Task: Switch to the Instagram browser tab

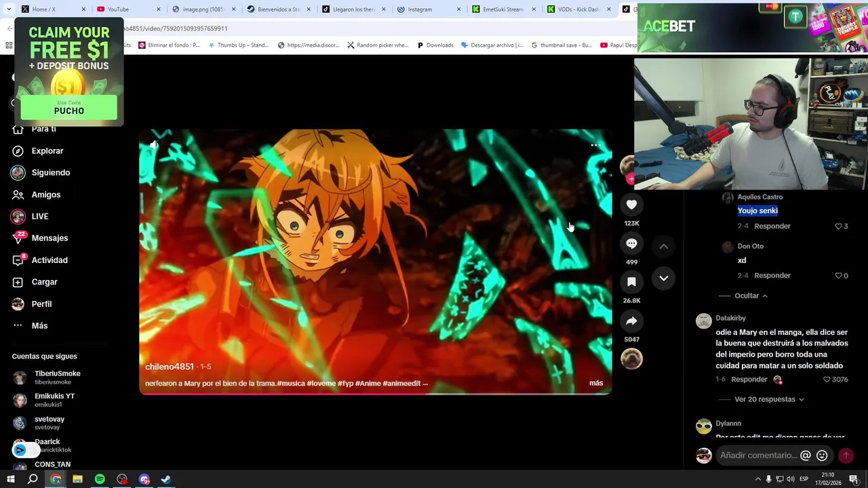Action: coord(427,9)
